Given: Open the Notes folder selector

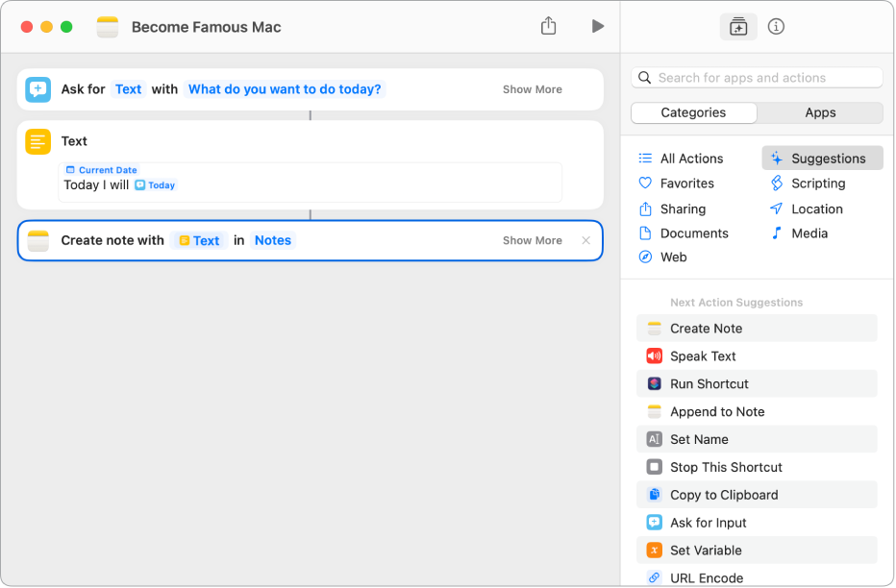Looking at the screenshot, I should click(x=272, y=241).
